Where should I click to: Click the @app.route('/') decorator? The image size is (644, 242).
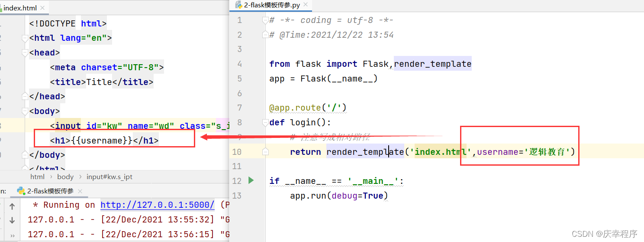pyautogui.click(x=308, y=108)
